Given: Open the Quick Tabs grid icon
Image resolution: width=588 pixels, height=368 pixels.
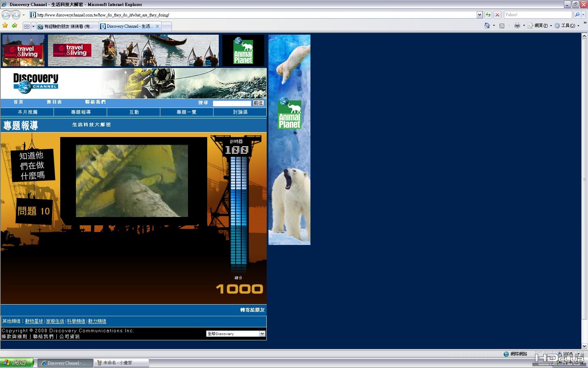Looking at the screenshot, I should click(27, 26).
